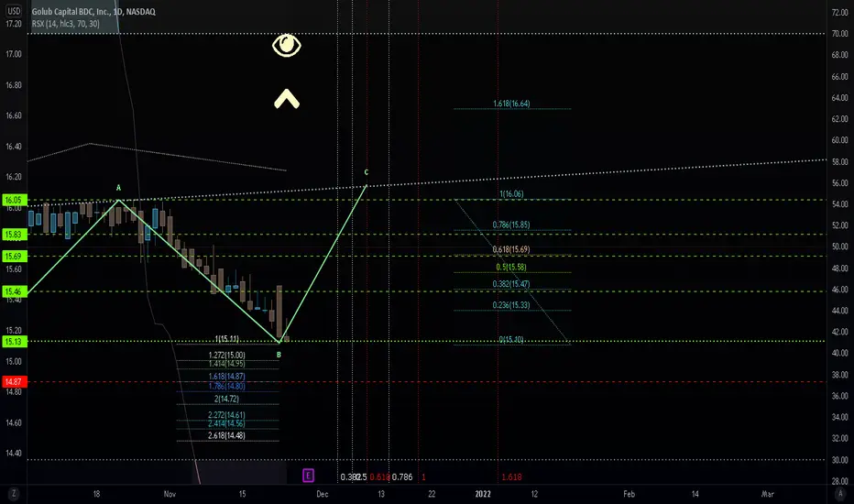
Task: Select the green 15.83 price label
Action: click(14, 235)
